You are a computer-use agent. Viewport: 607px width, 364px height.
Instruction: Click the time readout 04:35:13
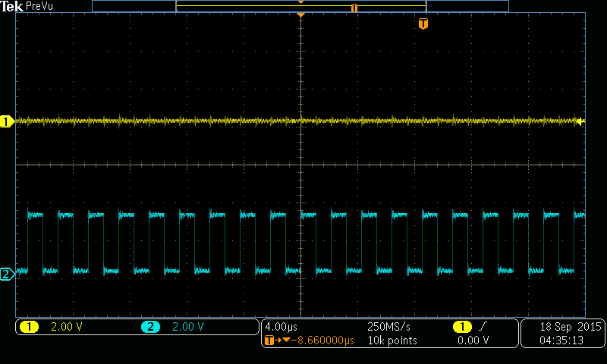[561, 340]
